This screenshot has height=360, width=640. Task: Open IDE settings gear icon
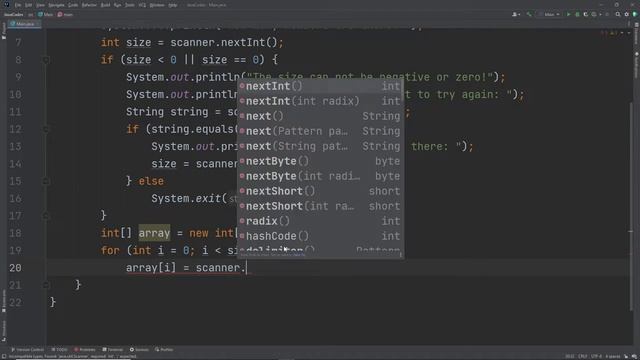(x=627, y=14)
